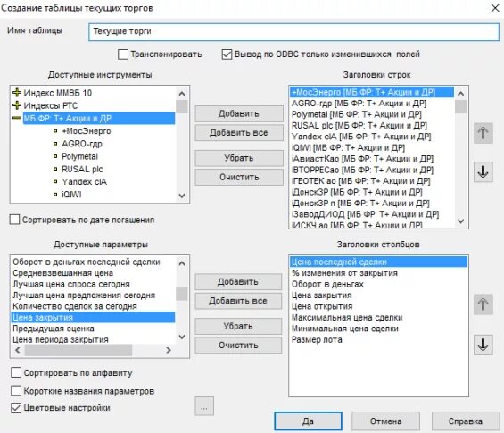The height and width of the screenshot is (433, 504).
Task: Collapse the МБ ФР: Т+ Акции и ДР node
Action: [x=17, y=118]
